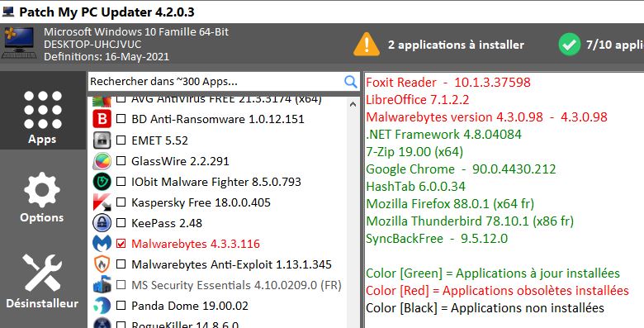This screenshot has height=328, width=644.
Task: Click the Kaspersky Free icon
Action: [x=102, y=202]
